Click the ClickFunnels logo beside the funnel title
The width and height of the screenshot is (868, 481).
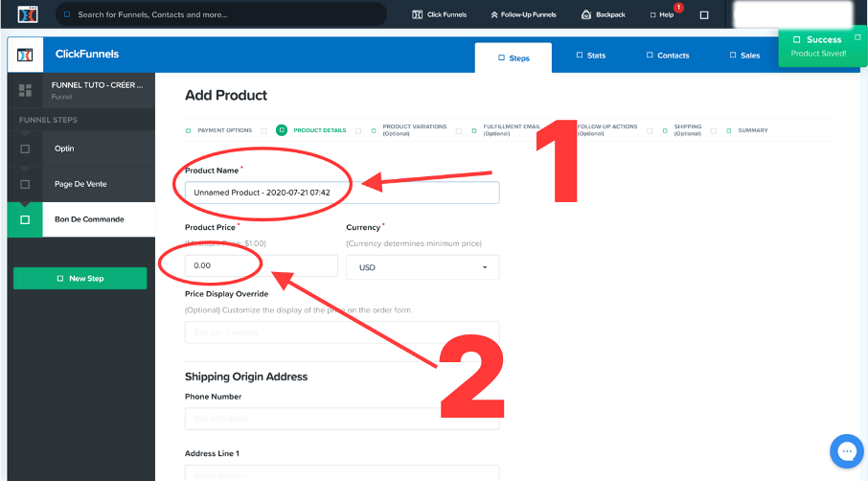point(25,55)
